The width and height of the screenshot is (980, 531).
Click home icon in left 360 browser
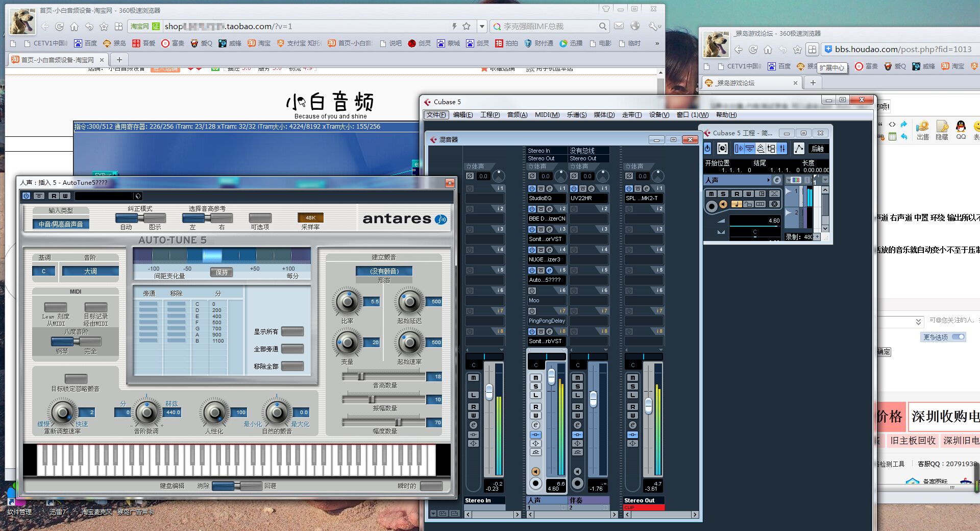pyautogui.click(x=74, y=27)
